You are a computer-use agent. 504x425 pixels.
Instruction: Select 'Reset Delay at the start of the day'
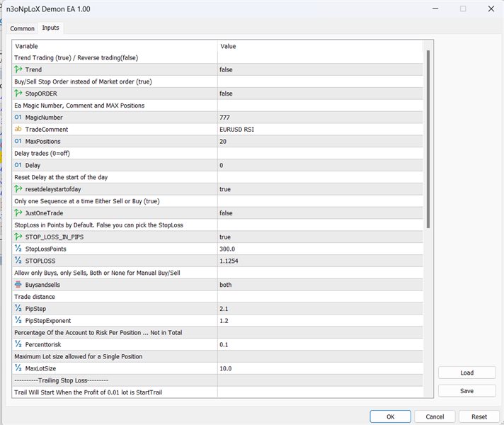[217, 177]
